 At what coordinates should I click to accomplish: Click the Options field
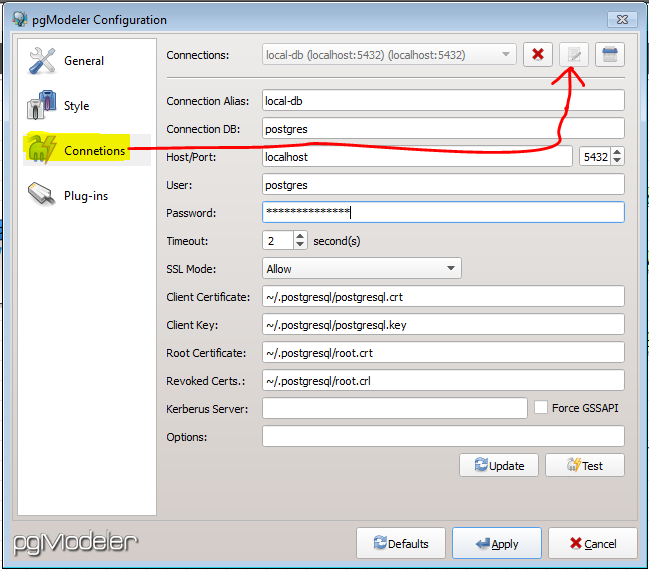[443, 436]
